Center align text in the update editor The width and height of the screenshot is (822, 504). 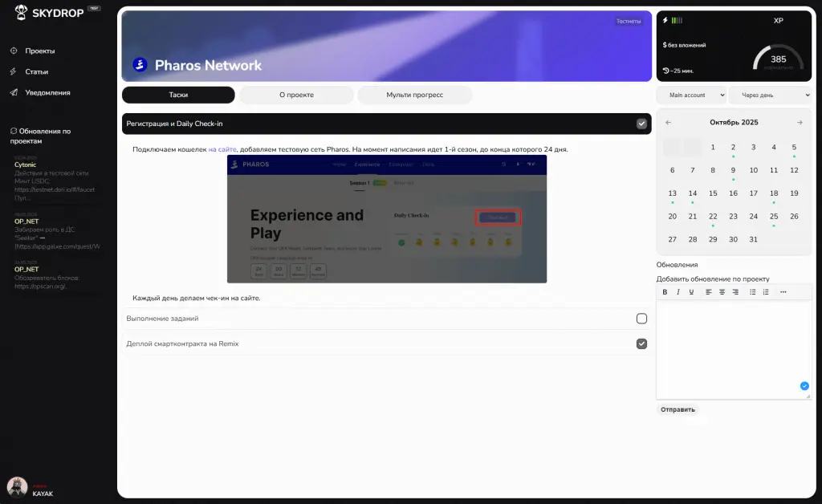pos(722,292)
